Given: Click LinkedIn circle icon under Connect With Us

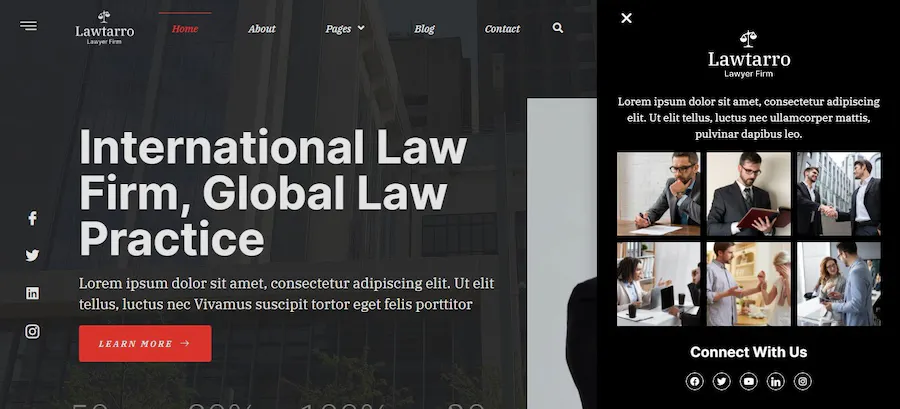Looking at the screenshot, I should coord(775,381).
